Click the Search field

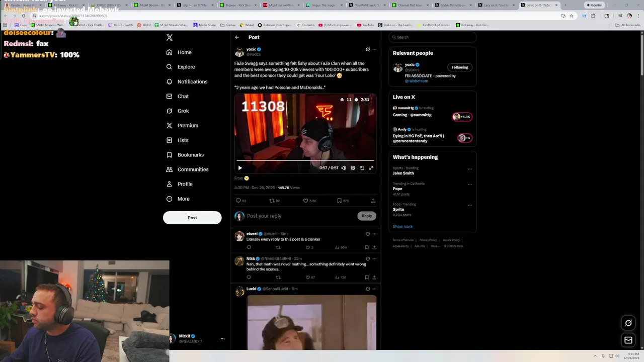(433, 37)
